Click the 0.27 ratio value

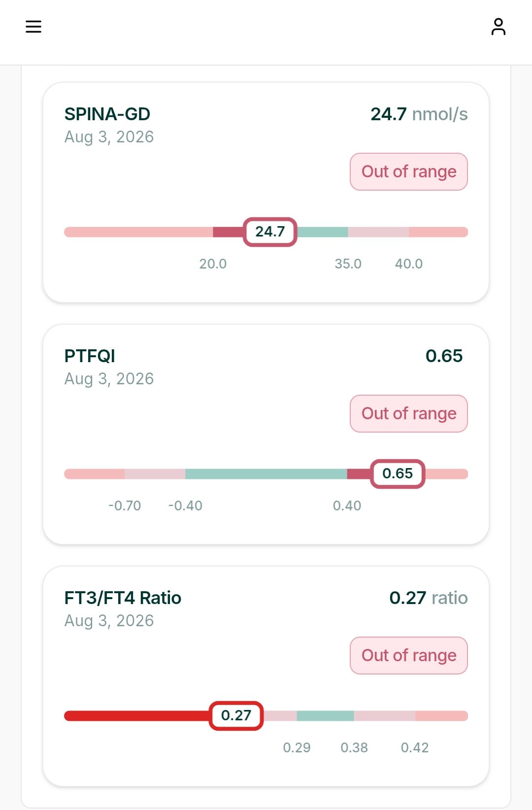(x=429, y=598)
